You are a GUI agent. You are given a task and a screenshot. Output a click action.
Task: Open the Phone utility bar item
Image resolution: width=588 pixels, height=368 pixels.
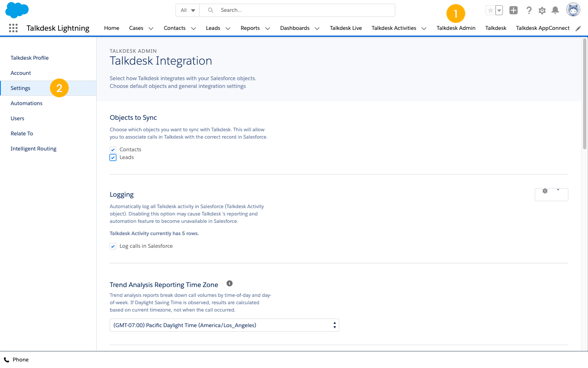pos(16,359)
